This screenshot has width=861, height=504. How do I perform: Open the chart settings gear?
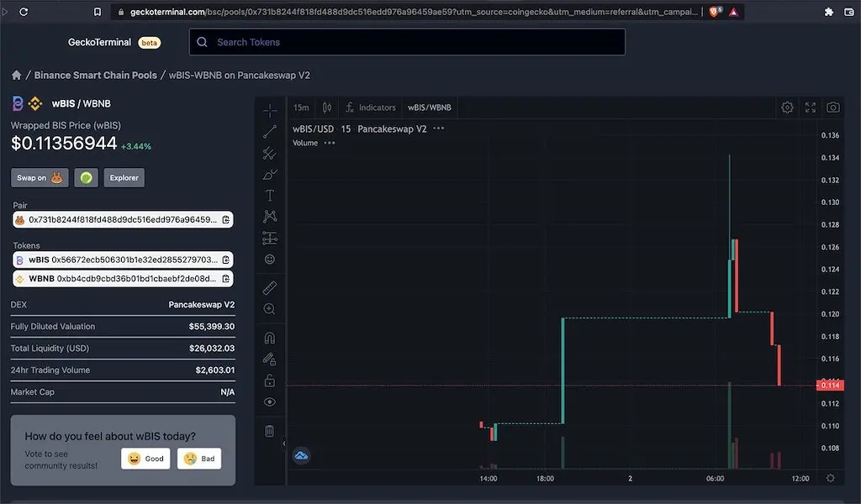[x=787, y=108]
